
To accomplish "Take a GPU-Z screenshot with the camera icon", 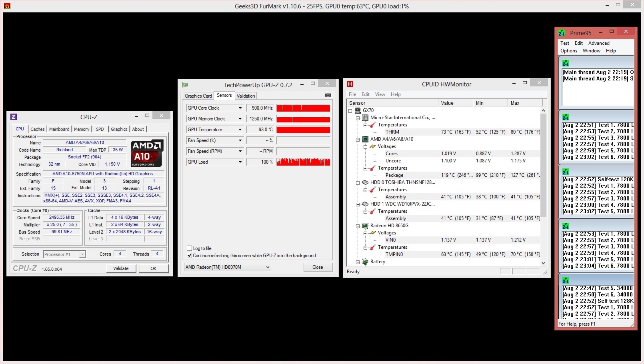I will [328, 95].
